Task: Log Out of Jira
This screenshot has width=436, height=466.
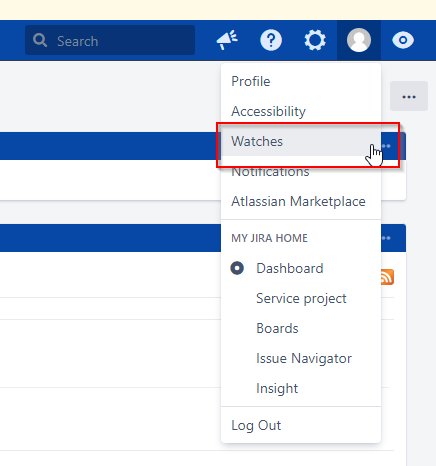Action: [301, 425]
